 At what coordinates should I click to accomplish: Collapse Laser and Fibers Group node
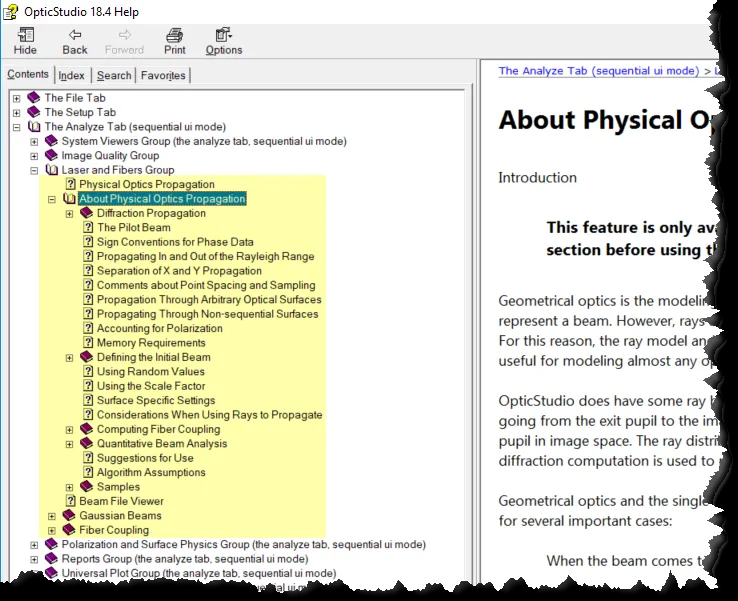[34, 170]
